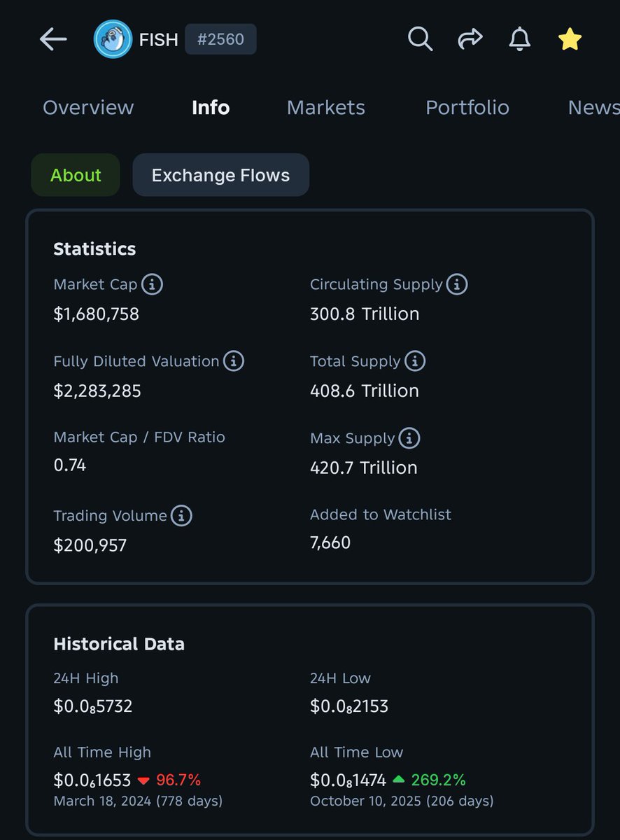The height and width of the screenshot is (840, 620).
Task: Show Max Supply info icon
Action: point(409,438)
